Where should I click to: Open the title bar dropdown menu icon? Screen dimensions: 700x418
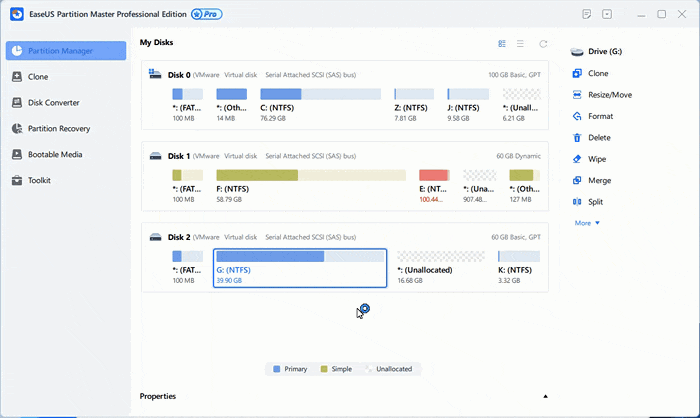pos(607,15)
